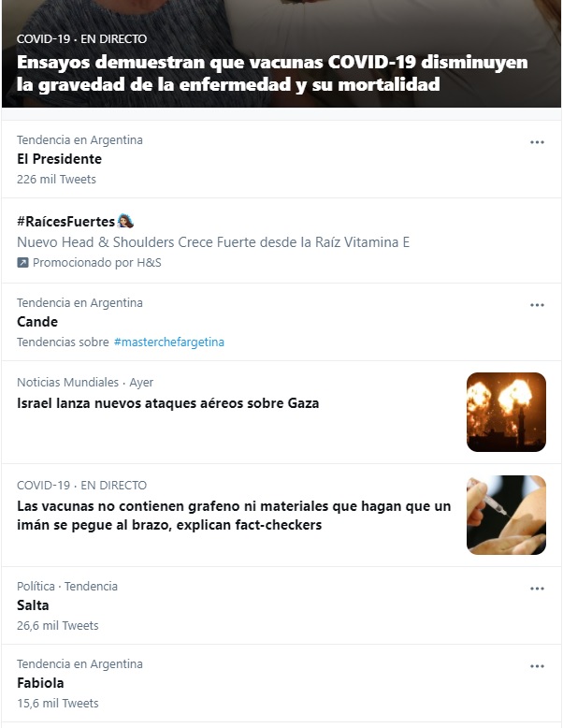Open the El Presidente trending topic

pyautogui.click(x=281, y=159)
